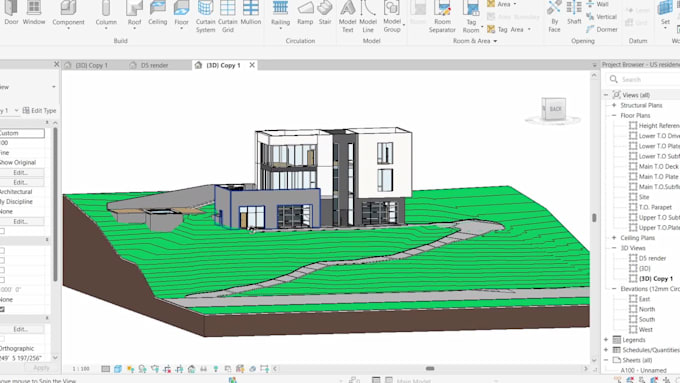Click the Properties palette scrollbar

[x=55, y=204]
